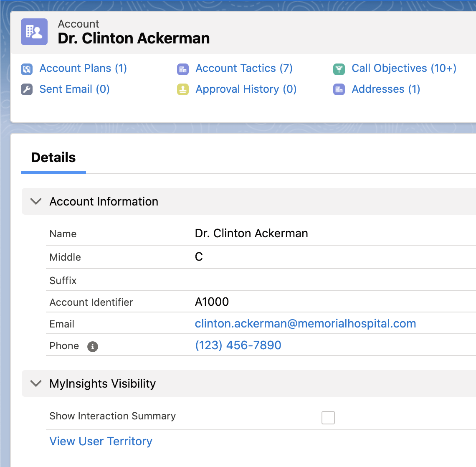
Task: Click the Call Objectives icon
Action: coord(339,69)
